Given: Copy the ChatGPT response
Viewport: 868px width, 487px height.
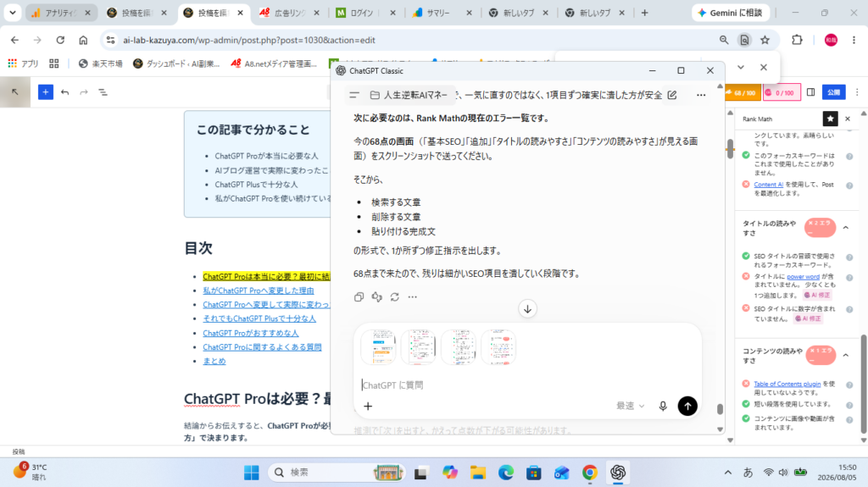Looking at the screenshot, I should coord(359,297).
